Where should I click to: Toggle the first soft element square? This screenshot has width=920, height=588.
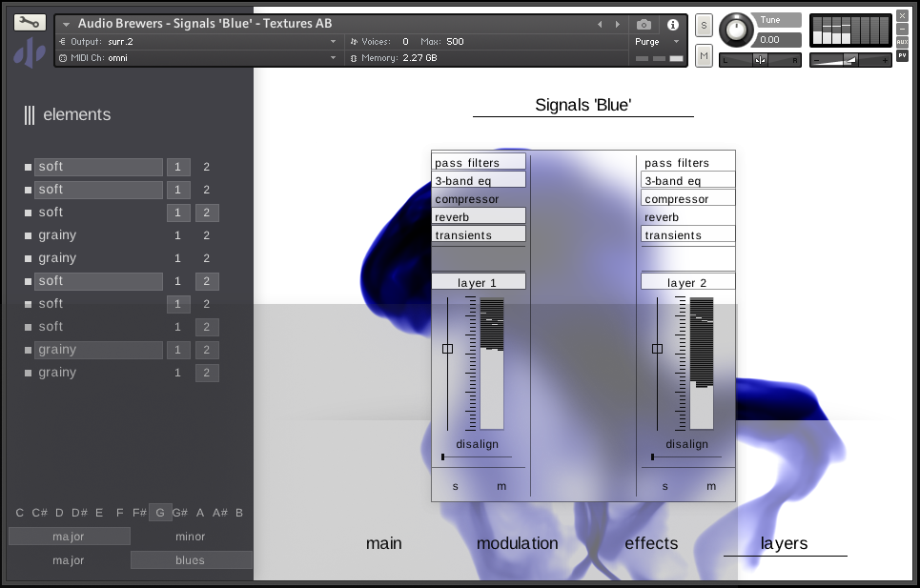28,167
